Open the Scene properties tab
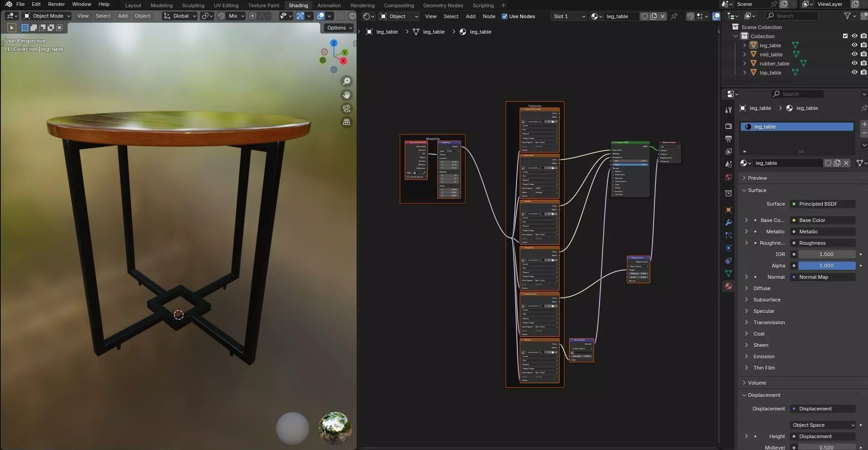868x450 pixels. tap(729, 164)
